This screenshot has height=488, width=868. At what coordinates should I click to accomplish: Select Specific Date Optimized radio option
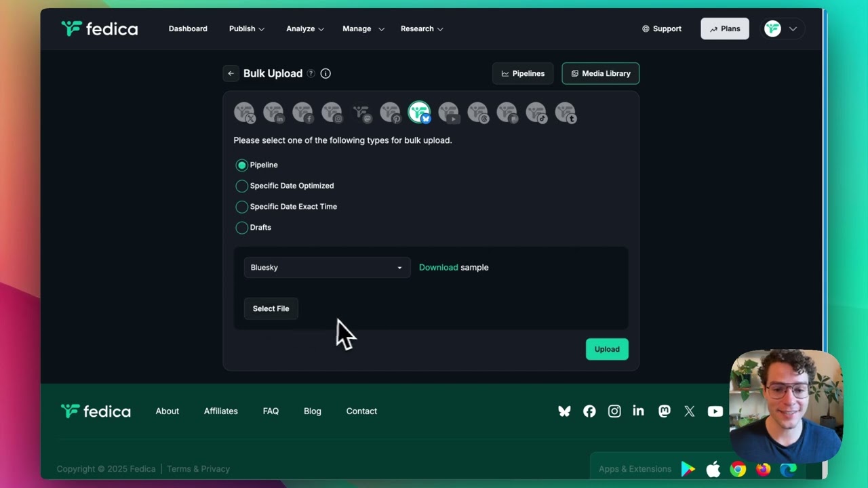(x=241, y=186)
